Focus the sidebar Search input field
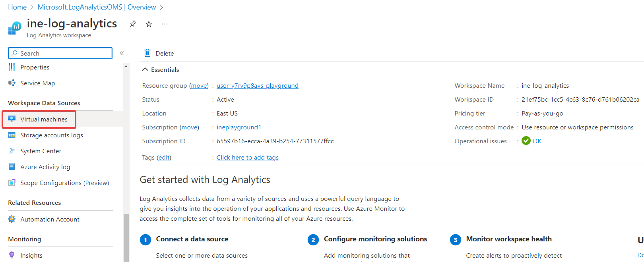This screenshot has width=644, height=262. pyautogui.click(x=64, y=53)
